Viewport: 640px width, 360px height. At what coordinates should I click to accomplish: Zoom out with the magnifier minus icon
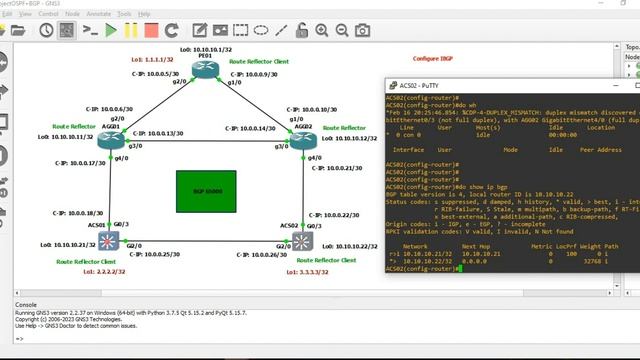342,30
